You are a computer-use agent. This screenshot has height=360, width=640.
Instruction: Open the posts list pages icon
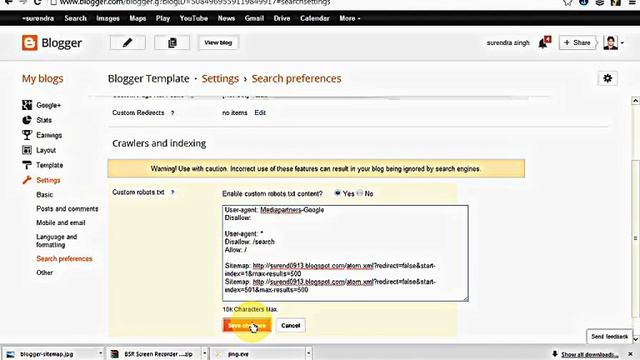(172, 42)
